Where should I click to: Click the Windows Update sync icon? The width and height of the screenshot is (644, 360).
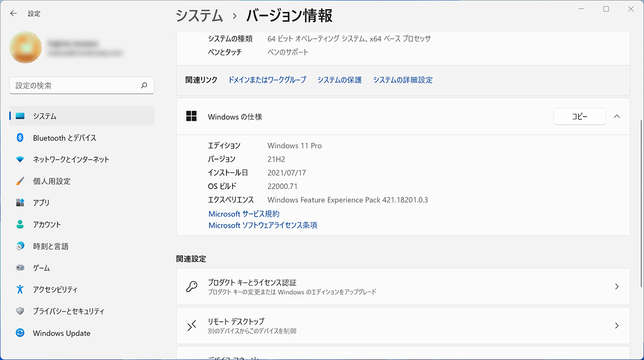(20, 333)
